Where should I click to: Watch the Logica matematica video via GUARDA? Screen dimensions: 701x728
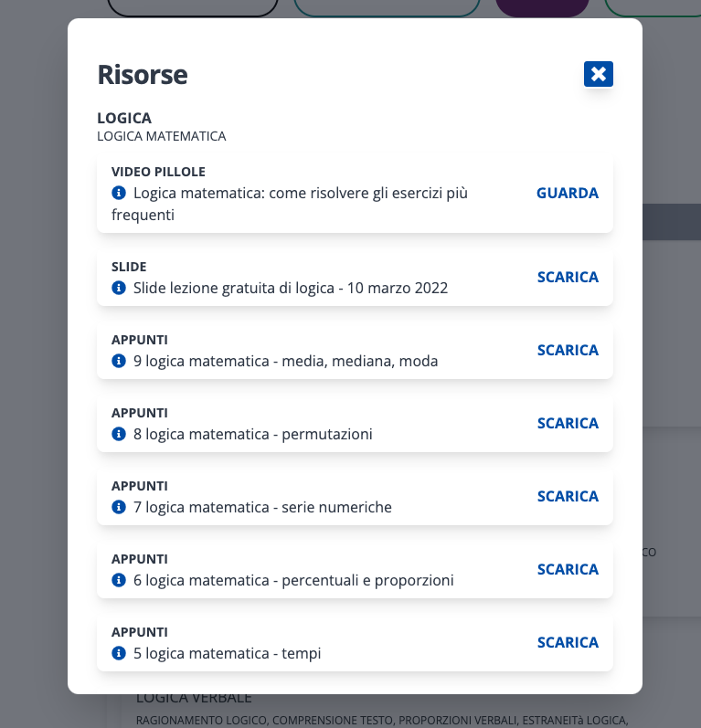tap(568, 194)
